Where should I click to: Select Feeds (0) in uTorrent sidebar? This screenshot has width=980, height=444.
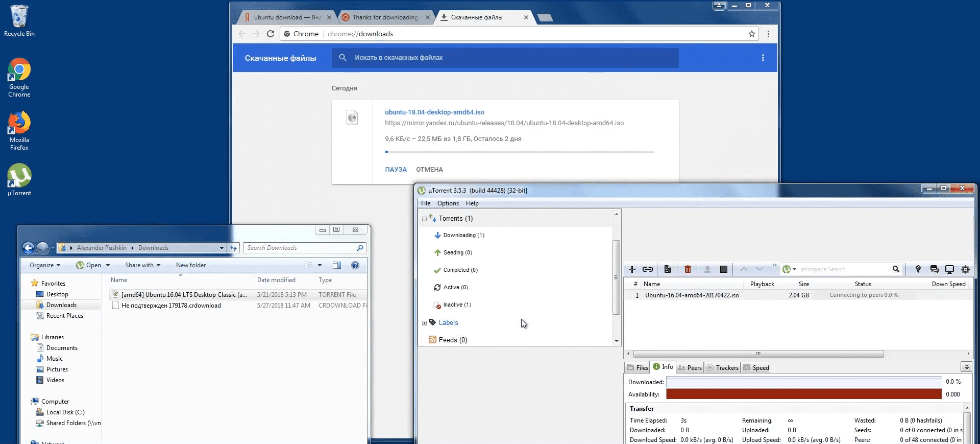448,340
